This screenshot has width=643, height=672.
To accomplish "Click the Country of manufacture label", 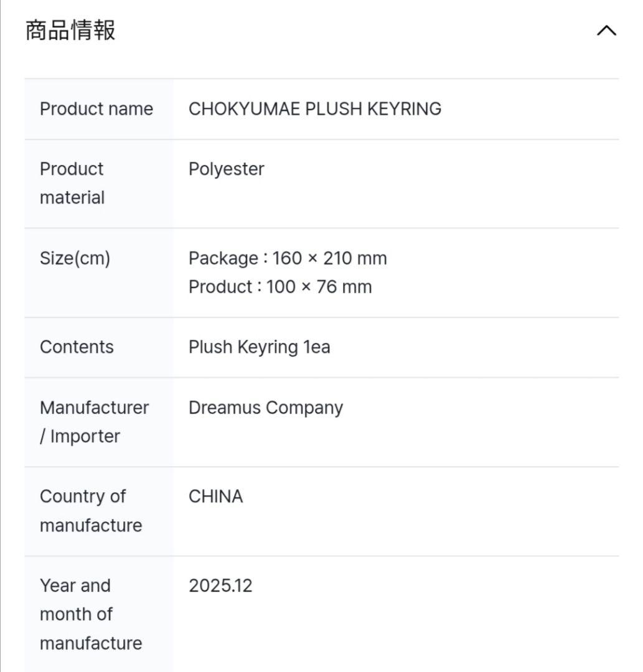I will (91, 511).
